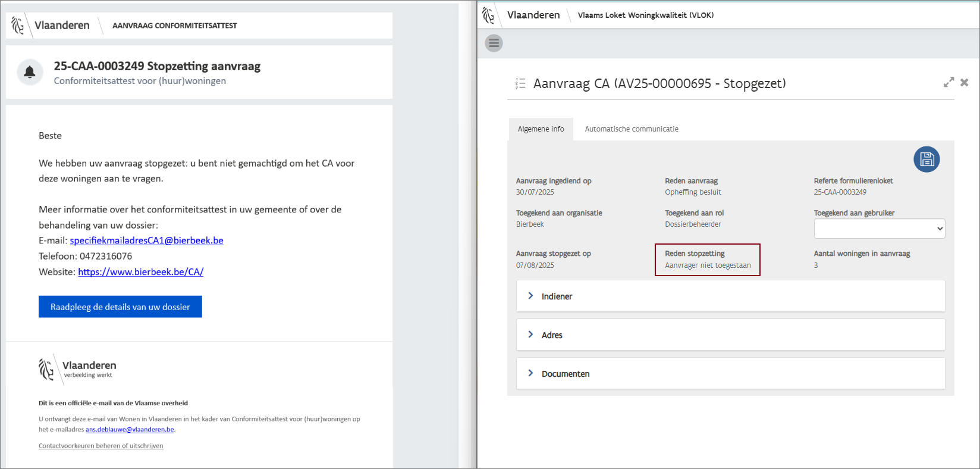The image size is (980, 469).
Task: Click Raadpleeg de details van uw dossier
Action: [120, 307]
